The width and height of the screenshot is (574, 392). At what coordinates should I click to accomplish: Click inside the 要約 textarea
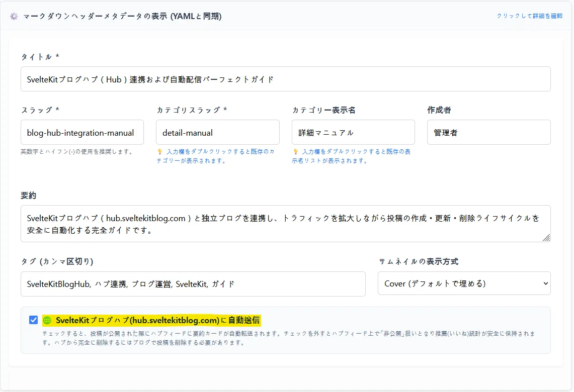[286, 224]
